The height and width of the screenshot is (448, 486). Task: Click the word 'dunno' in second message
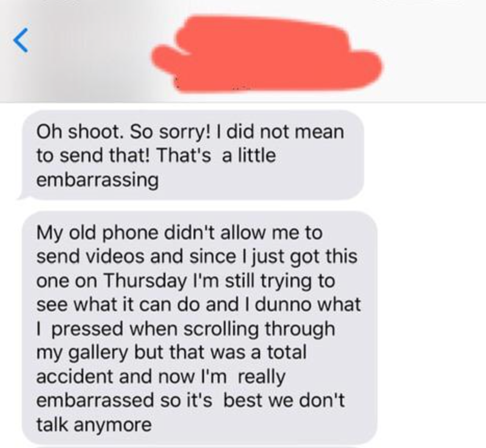click(x=281, y=304)
